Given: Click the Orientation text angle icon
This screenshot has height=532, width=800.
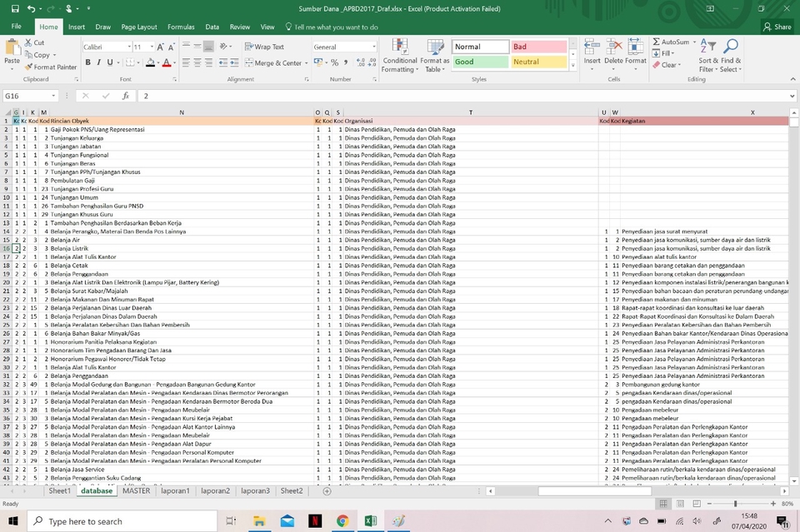Looking at the screenshot, I should [223, 47].
